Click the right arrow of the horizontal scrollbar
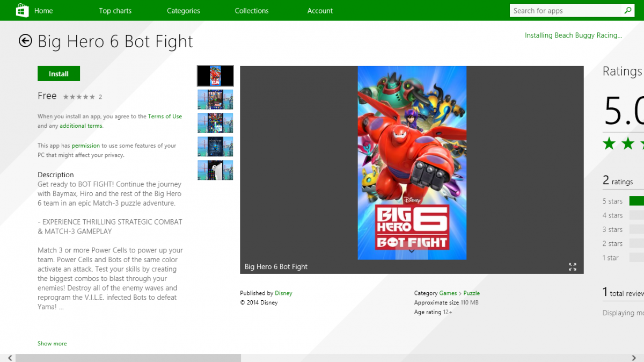This screenshot has width=644, height=362. click(x=634, y=358)
